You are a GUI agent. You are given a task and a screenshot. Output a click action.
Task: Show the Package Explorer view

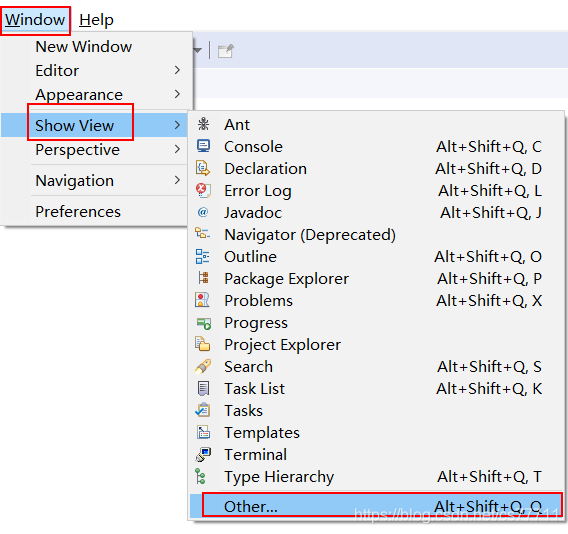coord(377,279)
